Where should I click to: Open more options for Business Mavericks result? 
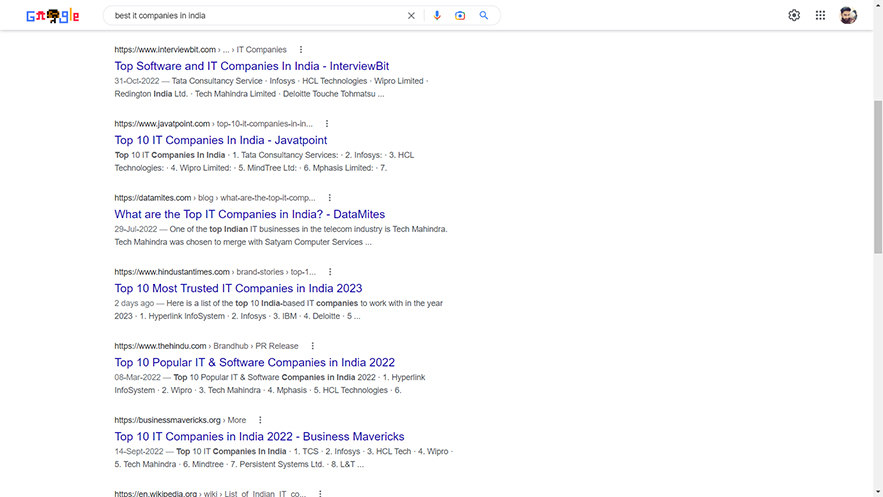260,420
